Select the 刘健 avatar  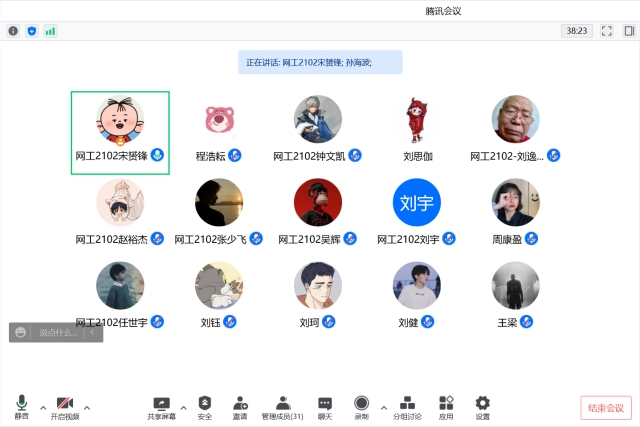pos(417,285)
